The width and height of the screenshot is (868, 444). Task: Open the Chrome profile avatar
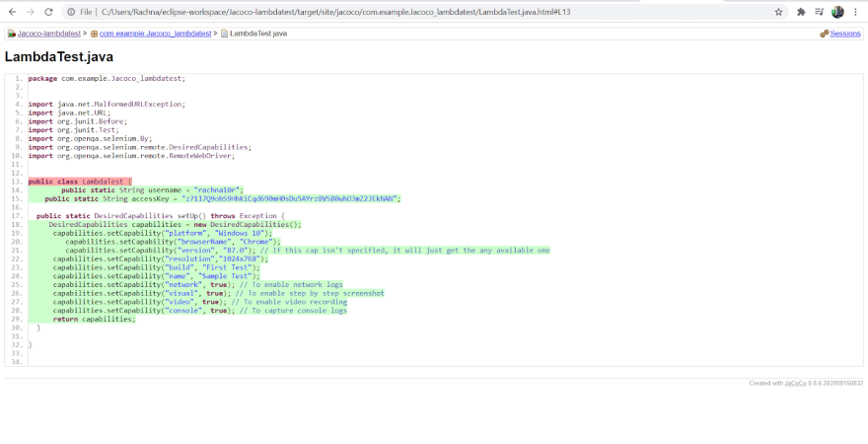point(837,12)
